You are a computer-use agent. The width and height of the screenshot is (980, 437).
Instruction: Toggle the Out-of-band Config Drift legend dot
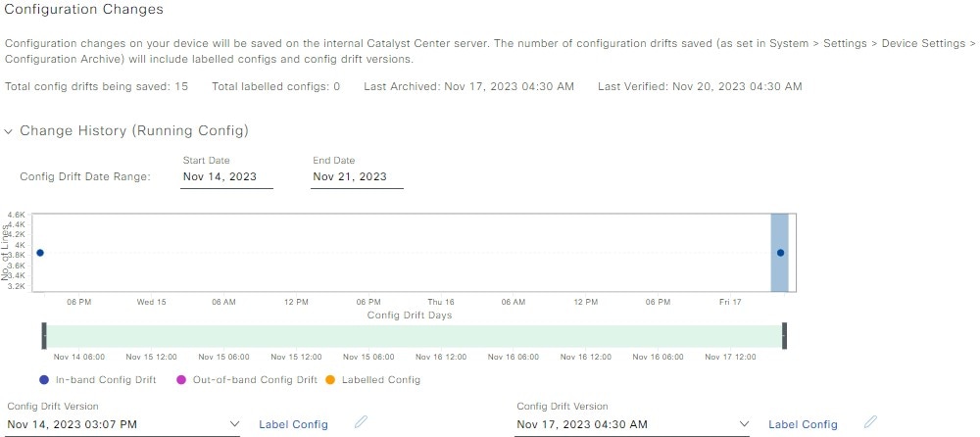tap(181, 379)
